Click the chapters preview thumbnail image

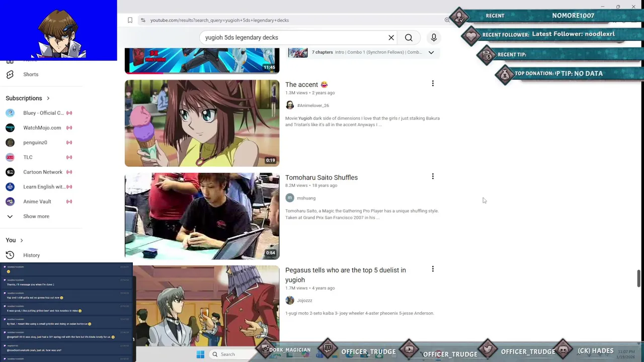[297, 52]
